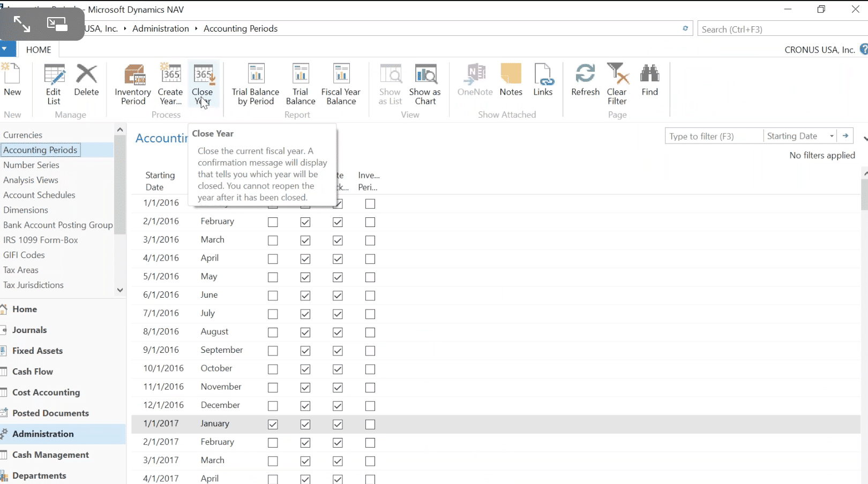Toggle Inventory Period Closed for 1/1/2017

[x=370, y=425]
